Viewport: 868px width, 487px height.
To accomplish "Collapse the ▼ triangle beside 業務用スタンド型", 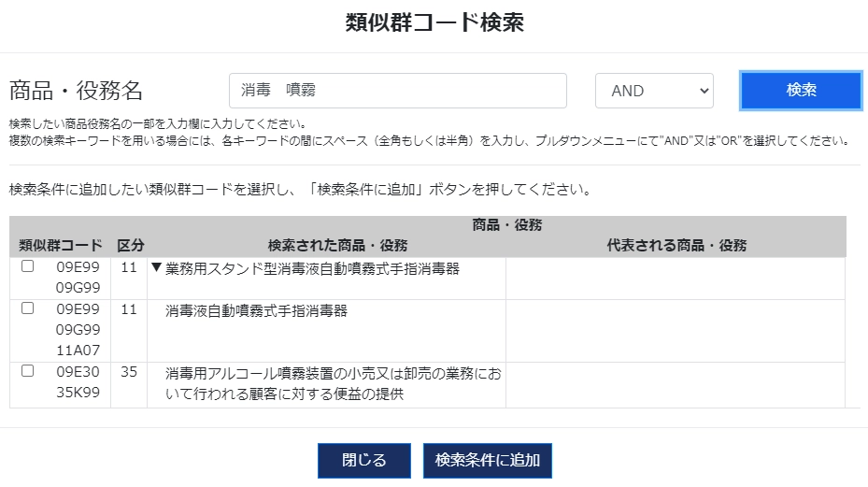I will 156,268.
